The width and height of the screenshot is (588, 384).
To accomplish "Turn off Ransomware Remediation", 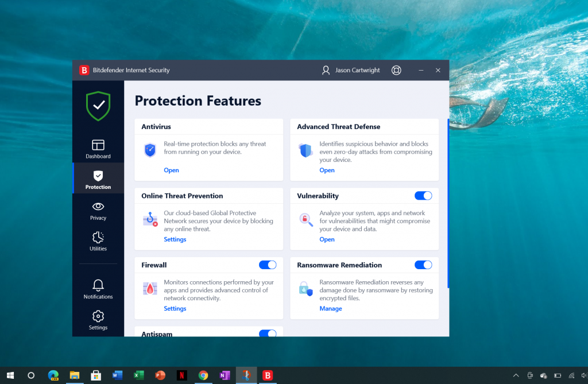I will (x=423, y=265).
